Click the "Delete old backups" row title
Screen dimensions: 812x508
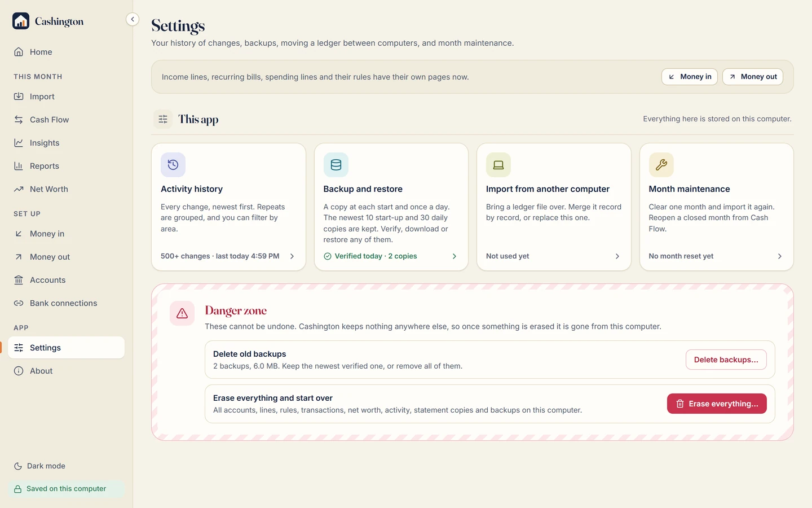[250, 354]
